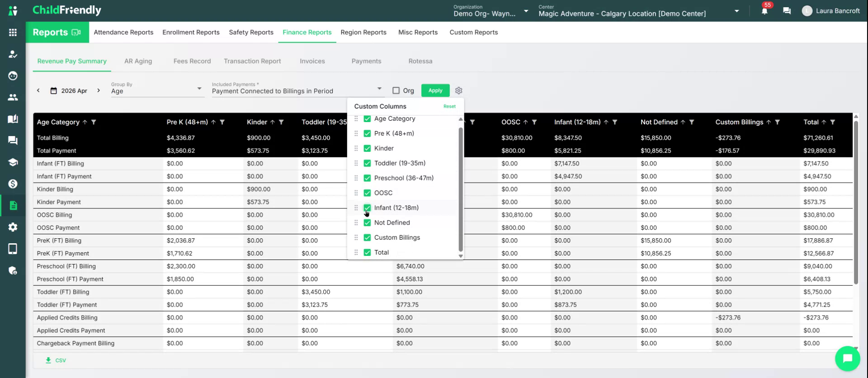This screenshot has width=868, height=378.
Task: Open the messages icon in top bar
Action: pos(787,11)
